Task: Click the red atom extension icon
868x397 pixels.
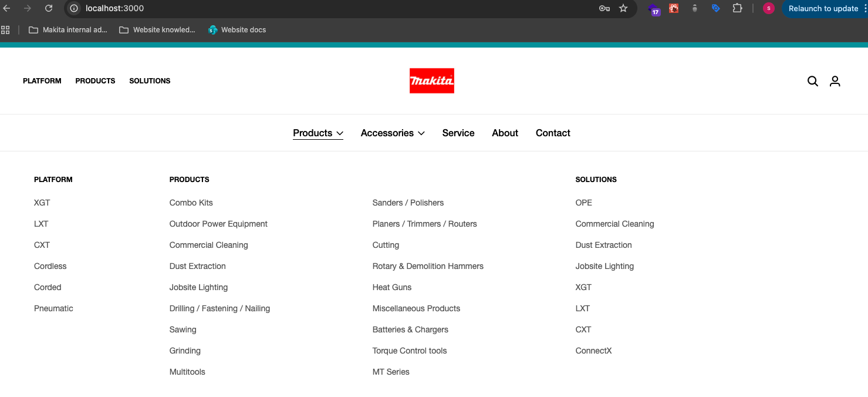Action: point(674,8)
